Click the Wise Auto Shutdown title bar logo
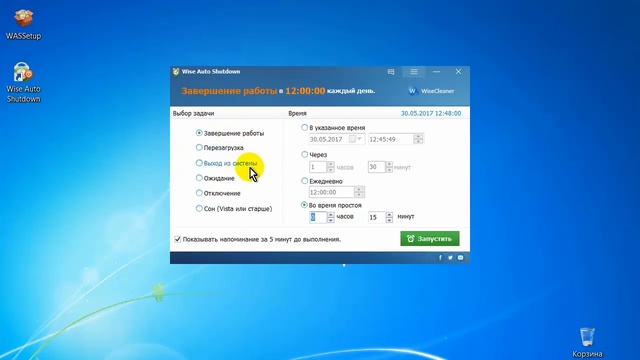 click(176, 71)
